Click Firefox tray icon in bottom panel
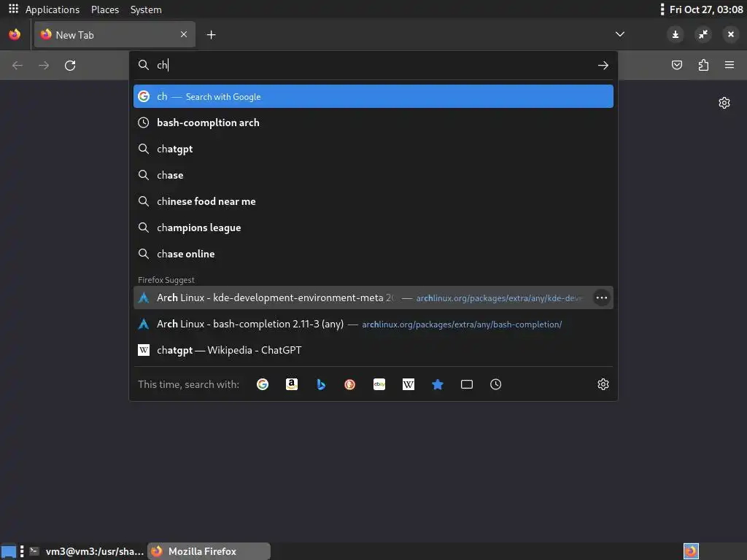The height and width of the screenshot is (560, 747). point(691,551)
